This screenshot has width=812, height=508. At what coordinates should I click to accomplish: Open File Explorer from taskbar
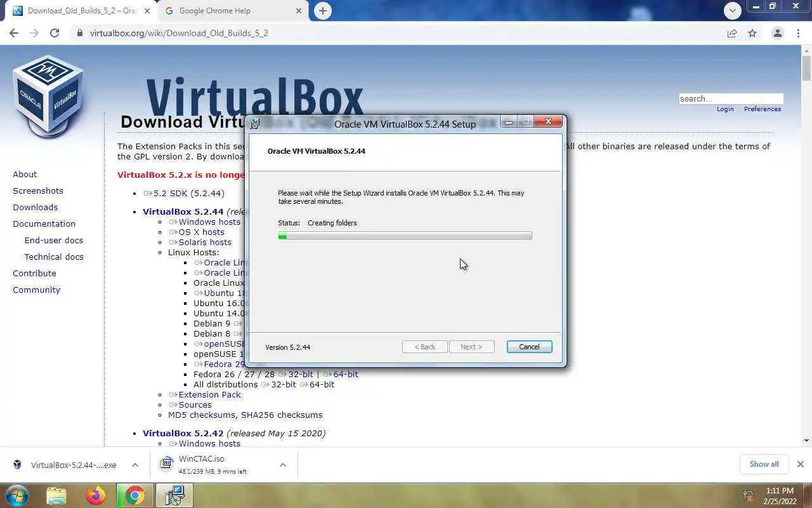[x=56, y=495]
